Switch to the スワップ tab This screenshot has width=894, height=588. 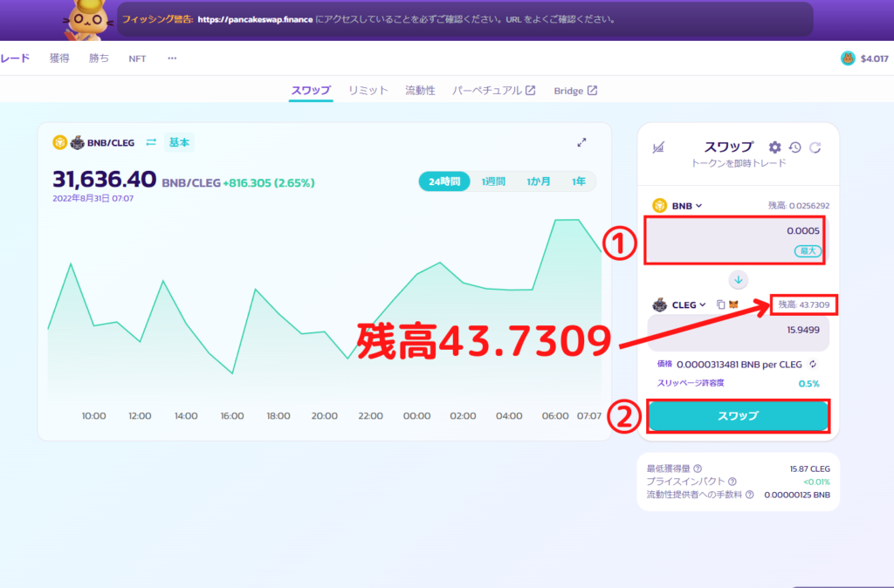click(311, 91)
